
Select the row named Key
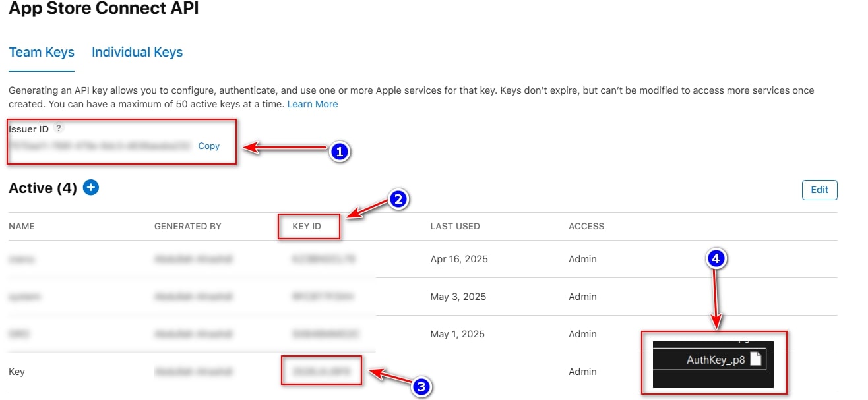coord(17,372)
